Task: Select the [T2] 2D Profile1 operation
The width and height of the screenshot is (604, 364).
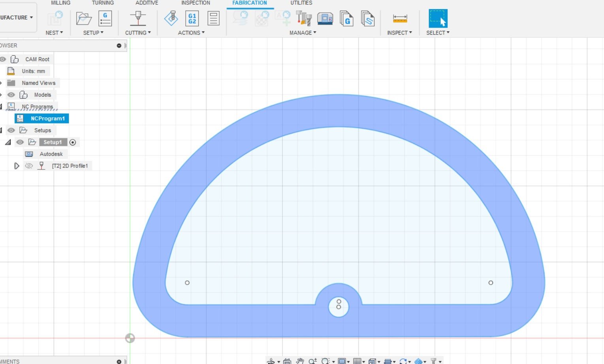Action: coord(70,166)
